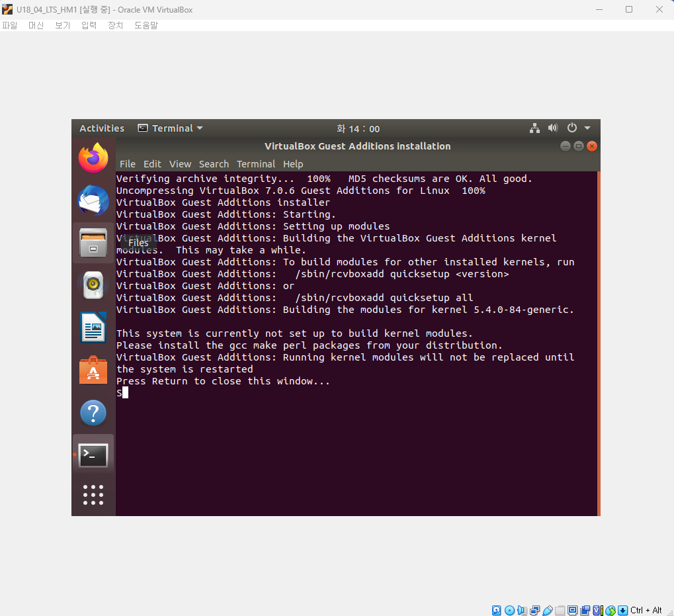Open VirtualBox 도움말 menu
This screenshot has width=674, height=616.
tap(146, 25)
